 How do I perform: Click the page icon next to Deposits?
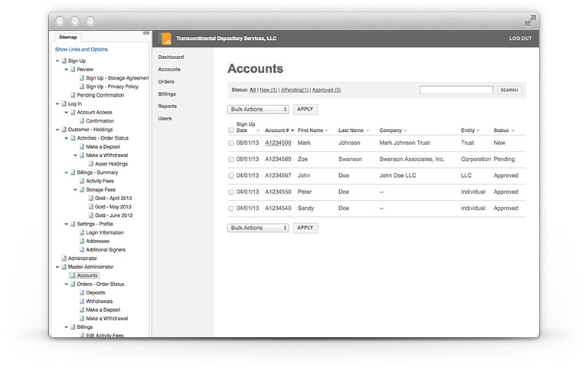[82, 293]
